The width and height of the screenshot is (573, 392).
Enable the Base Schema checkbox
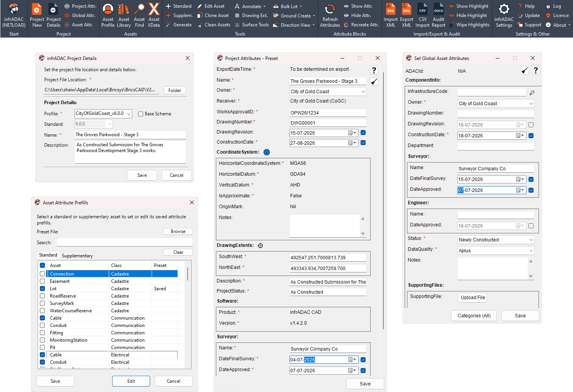[x=141, y=114]
